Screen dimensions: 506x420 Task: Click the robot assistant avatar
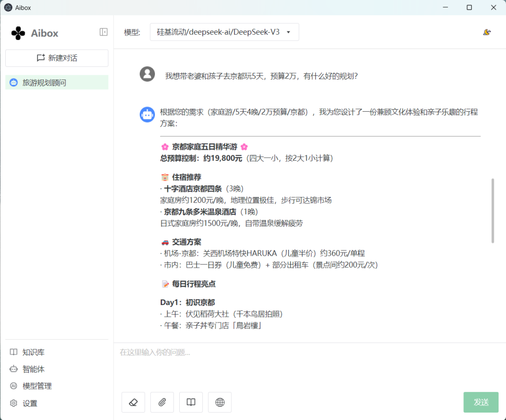click(147, 114)
